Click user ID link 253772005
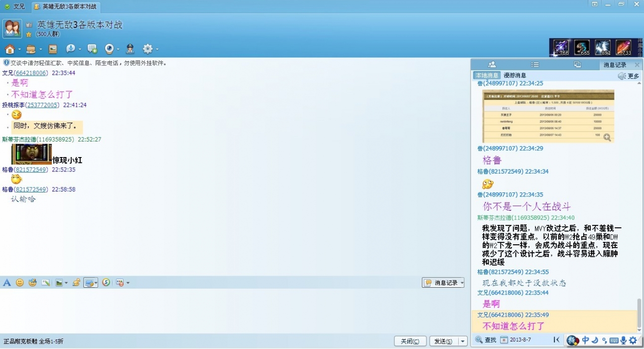 [42, 105]
